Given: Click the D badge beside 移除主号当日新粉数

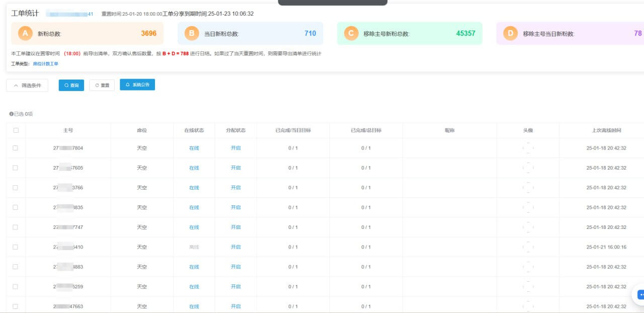Looking at the screenshot, I should click(x=511, y=34).
